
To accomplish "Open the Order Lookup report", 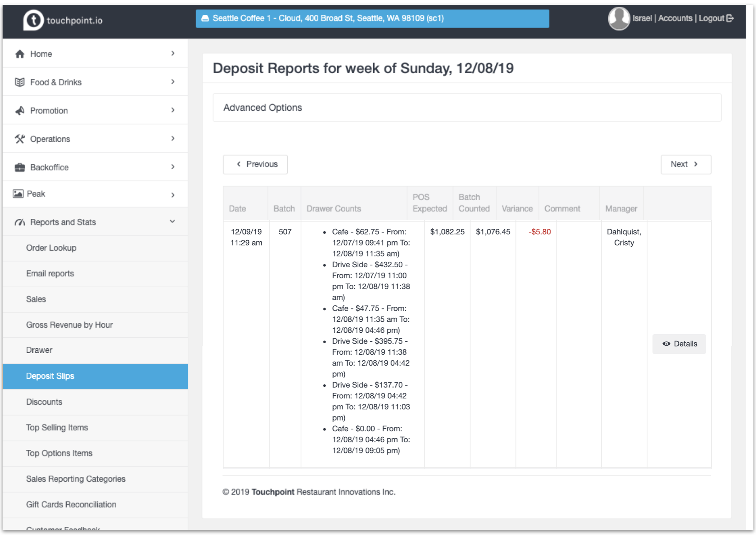I will [51, 248].
